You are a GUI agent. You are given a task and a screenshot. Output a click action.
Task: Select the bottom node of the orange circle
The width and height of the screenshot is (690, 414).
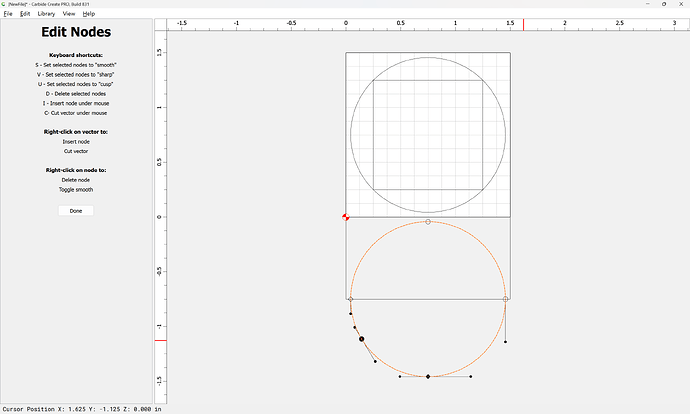(428, 377)
